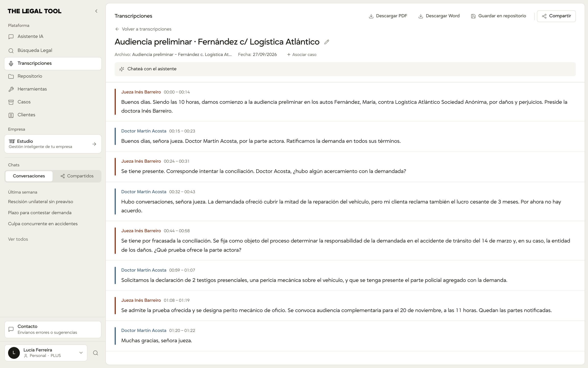
Task: Click the search magnifier icon beside account
Action: 96,353
